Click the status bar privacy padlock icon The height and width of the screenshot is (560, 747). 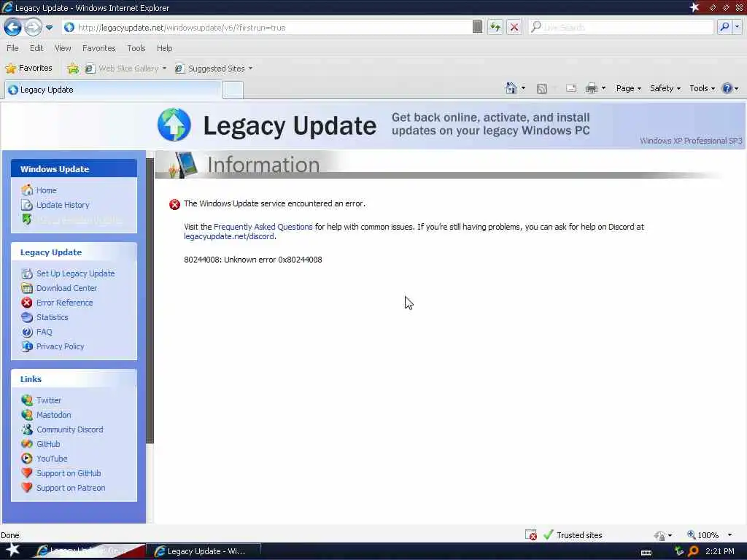click(x=659, y=535)
